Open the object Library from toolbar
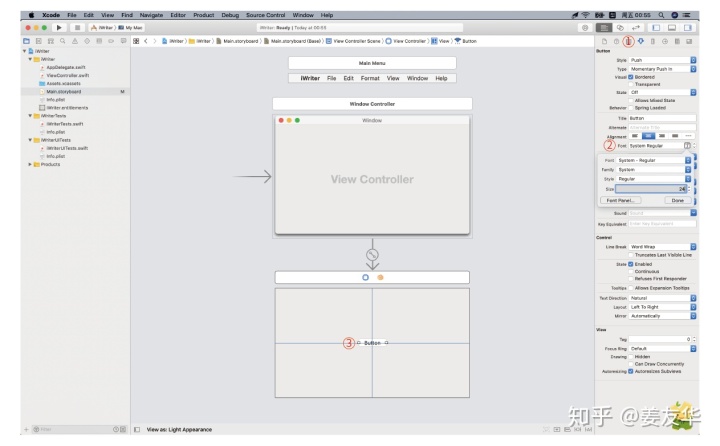 coord(585,28)
